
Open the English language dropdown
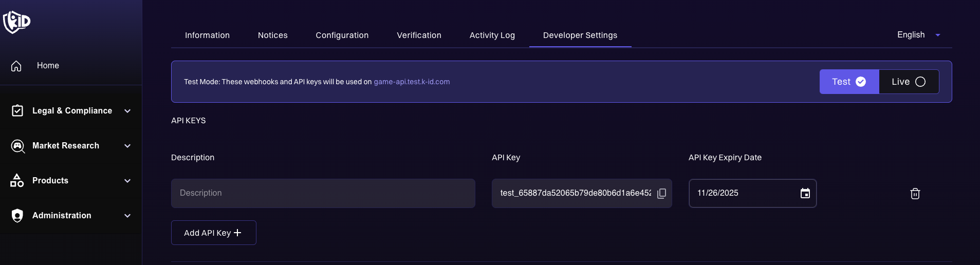918,35
